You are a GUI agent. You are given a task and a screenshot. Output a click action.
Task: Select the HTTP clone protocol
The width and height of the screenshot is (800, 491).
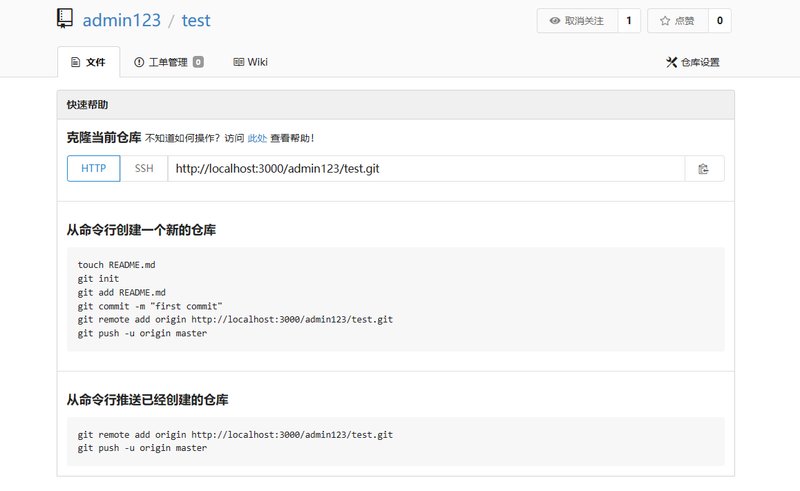[93, 169]
